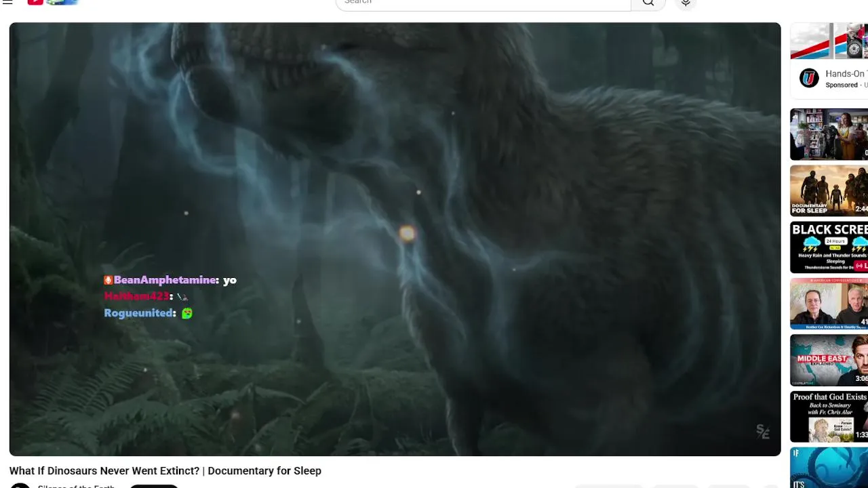Viewport: 868px width, 488px height.
Task: Open 'Documentary for Sleep' suggested thumbnail
Action: pyautogui.click(x=829, y=191)
